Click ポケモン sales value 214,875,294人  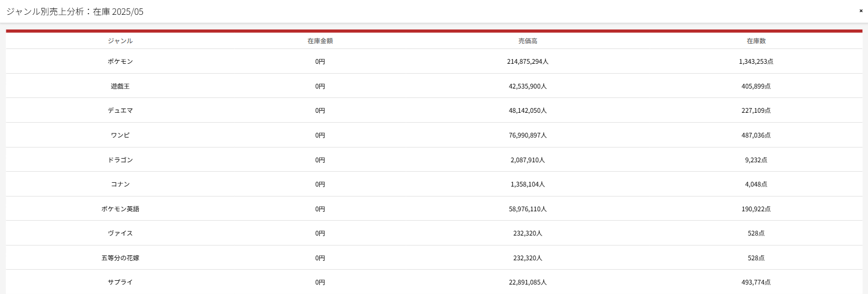[x=528, y=62]
